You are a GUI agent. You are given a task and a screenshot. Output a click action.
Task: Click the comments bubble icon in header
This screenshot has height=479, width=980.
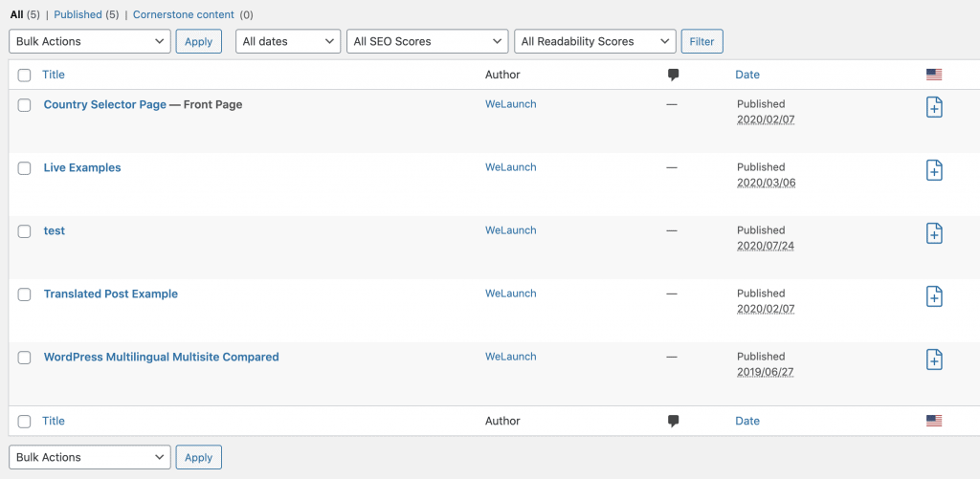(x=673, y=75)
